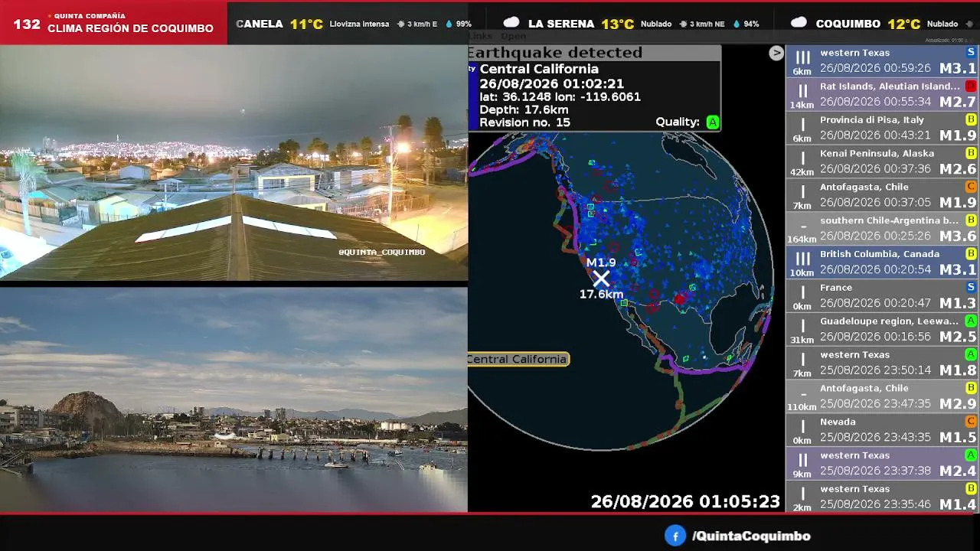Click the arrow button beside the earthquake panel
980x551 pixels.
(x=776, y=53)
